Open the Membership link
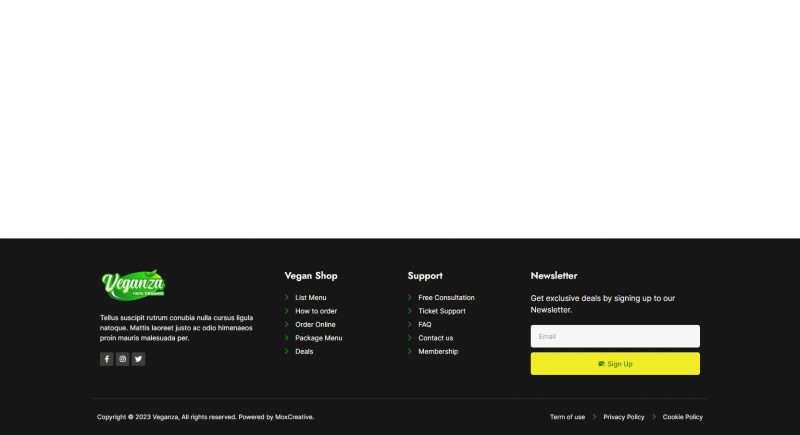Screen dimensions: 800x435 [438, 352]
